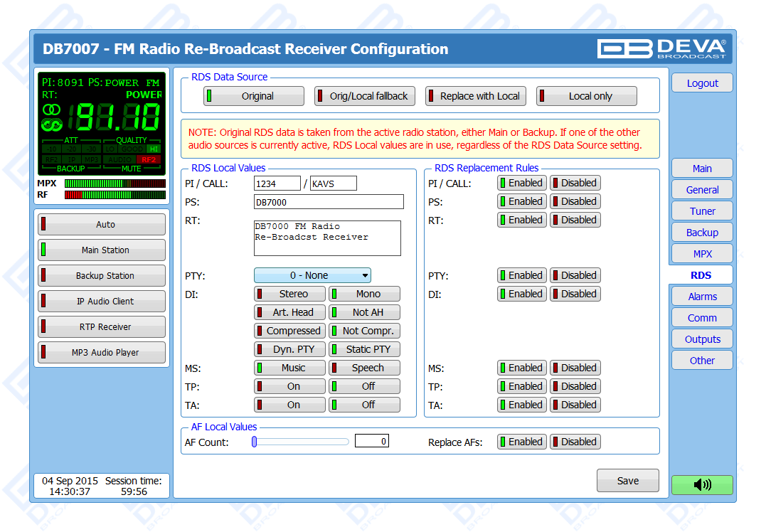Click the DEVA Broadcast logo
This screenshot has width=766, height=532.
(661, 48)
